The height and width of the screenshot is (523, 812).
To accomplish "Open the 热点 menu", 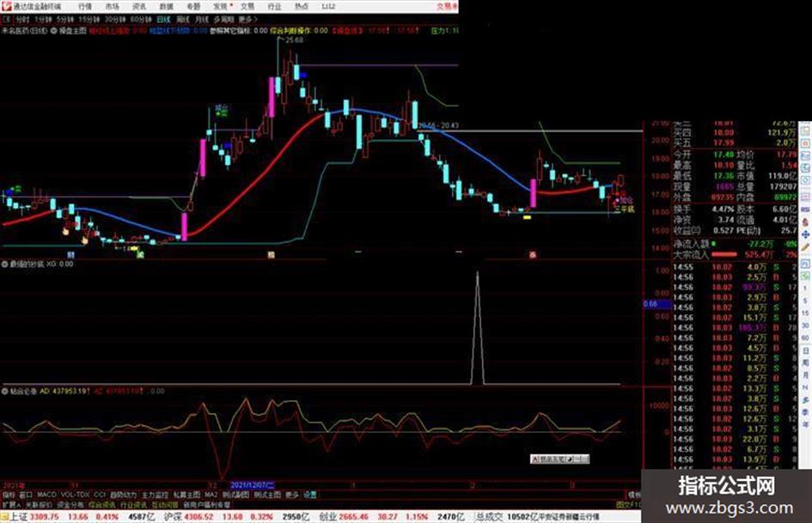I will [x=301, y=6].
